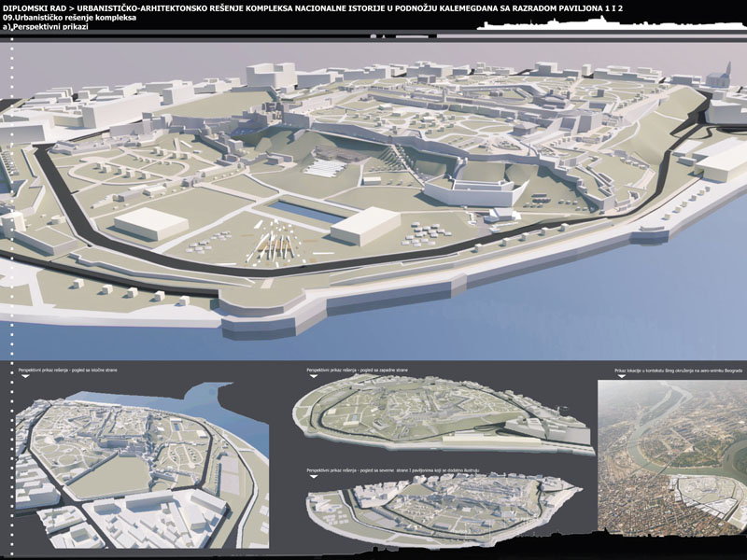Viewport: 747px width, 560px height.
Task: Click the caption 'pogled sa istočne strane'
Action: pyautogui.click(x=67, y=370)
